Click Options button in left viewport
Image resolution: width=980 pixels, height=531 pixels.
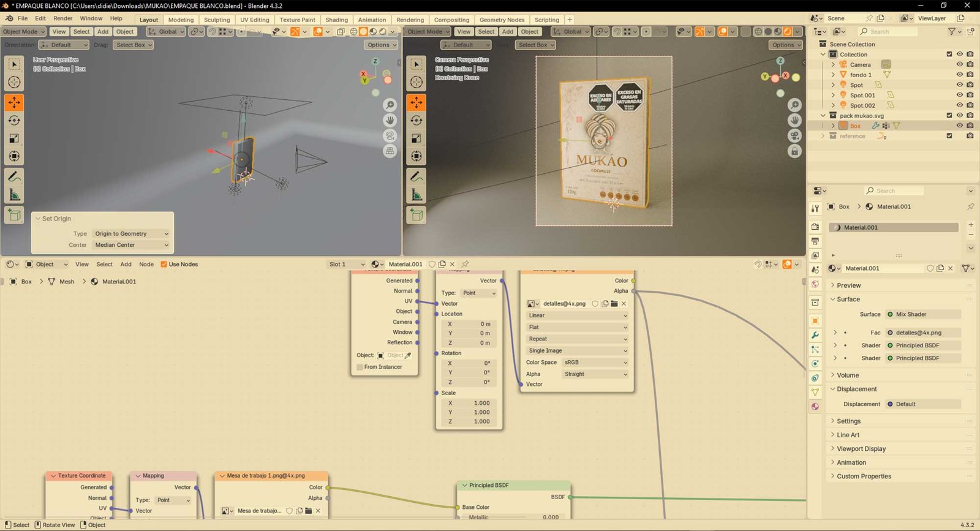pyautogui.click(x=382, y=45)
